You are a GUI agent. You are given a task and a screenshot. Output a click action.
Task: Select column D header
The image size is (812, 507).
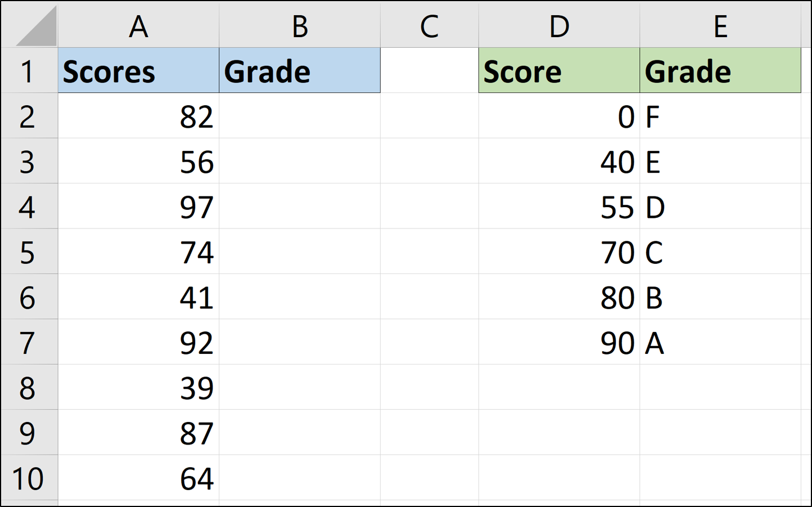(x=559, y=26)
